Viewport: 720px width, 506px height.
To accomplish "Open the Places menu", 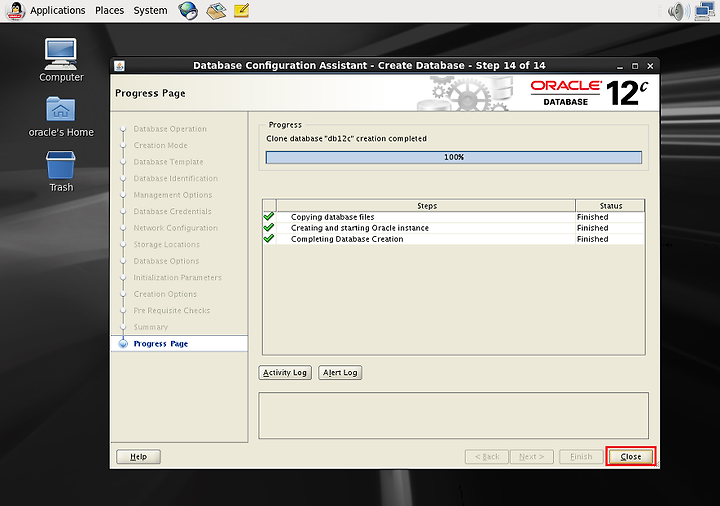I will pos(109,10).
